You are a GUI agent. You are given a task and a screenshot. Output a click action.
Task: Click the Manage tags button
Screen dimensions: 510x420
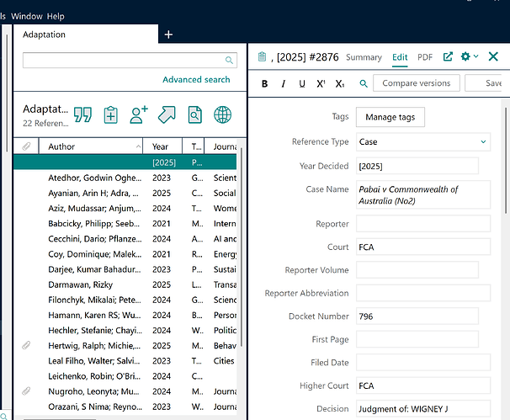tap(390, 116)
